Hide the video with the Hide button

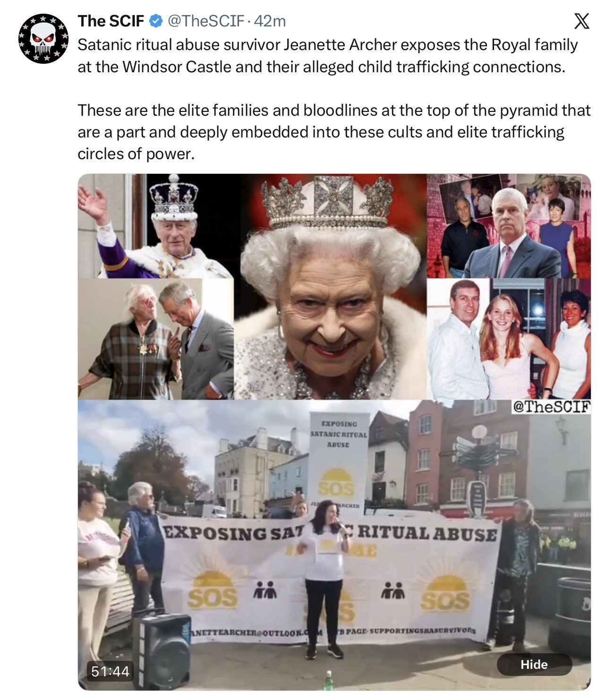click(534, 664)
